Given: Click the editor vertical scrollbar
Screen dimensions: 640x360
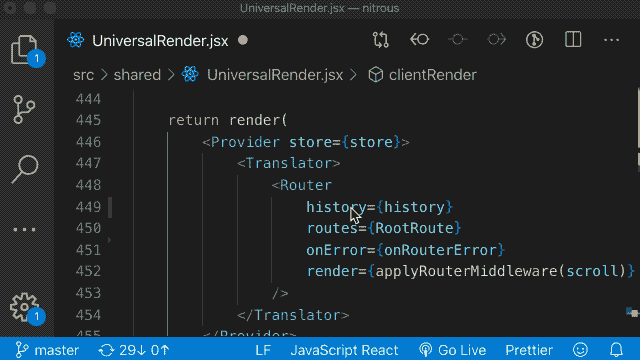Looking at the screenshot, I should pos(638,118).
